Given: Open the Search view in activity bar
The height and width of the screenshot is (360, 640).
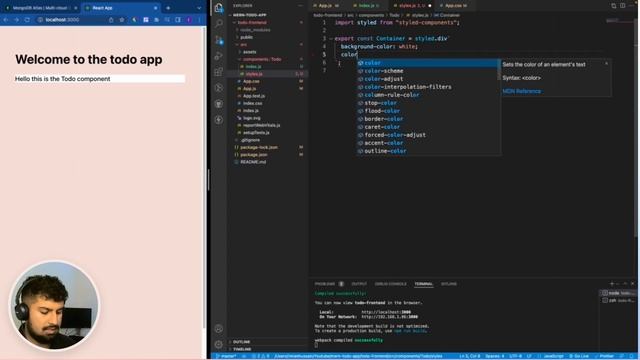Looking at the screenshot, I should pos(219,24).
